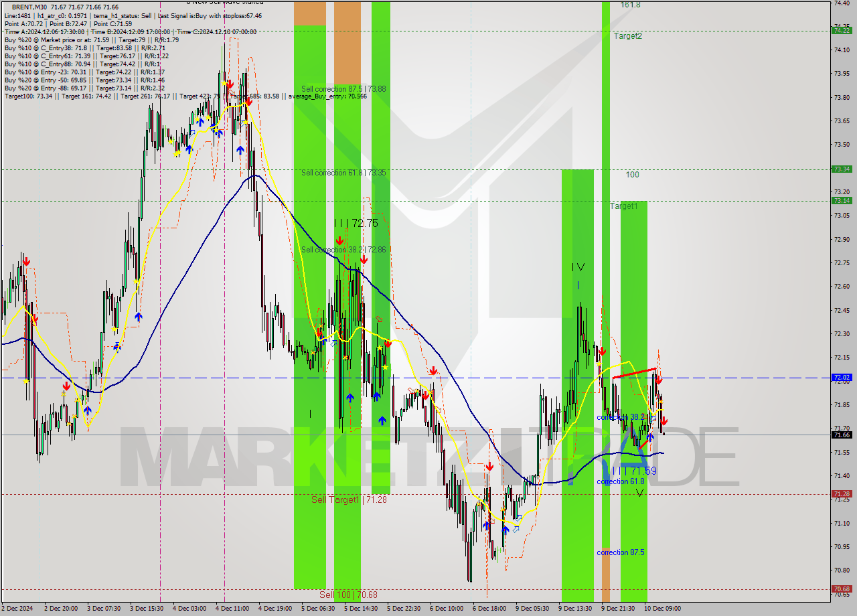Select the 'I I I 71.59' wave label
The height and width of the screenshot is (616, 857).
[634, 471]
